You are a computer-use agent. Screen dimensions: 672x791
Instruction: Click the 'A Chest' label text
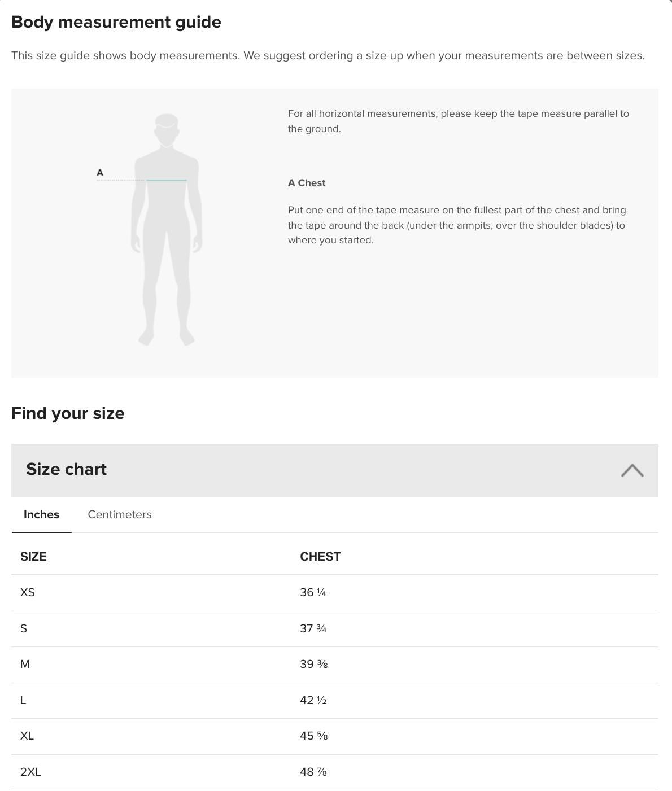coord(307,183)
